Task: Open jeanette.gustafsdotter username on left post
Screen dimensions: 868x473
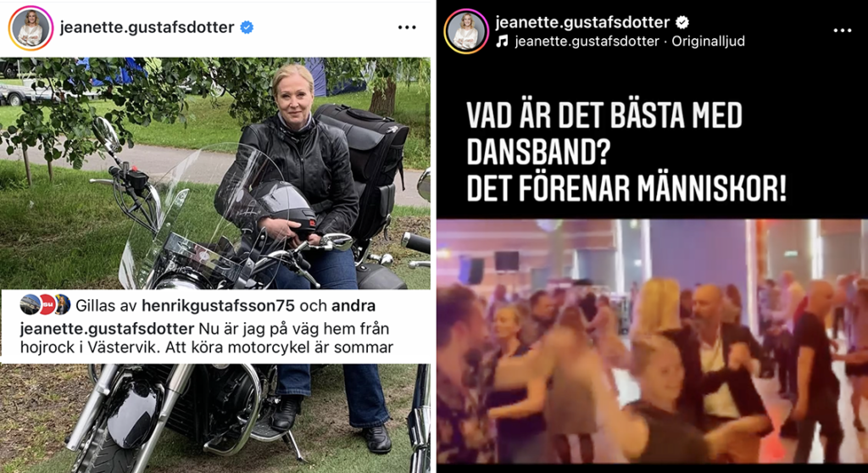Action: (x=147, y=27)
